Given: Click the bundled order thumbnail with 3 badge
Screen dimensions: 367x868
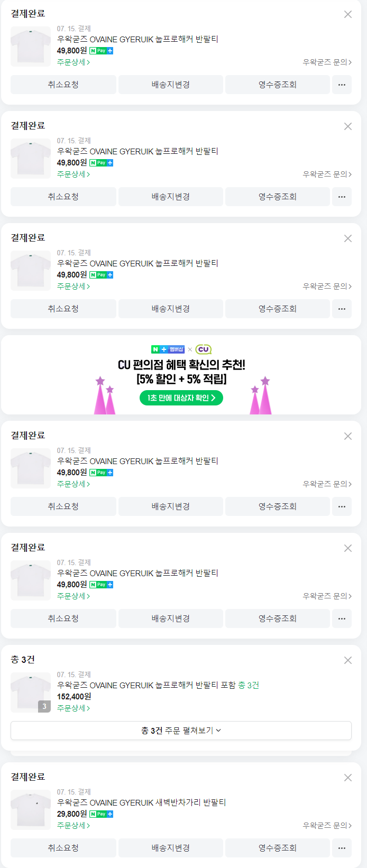Looking at the screenshot, I should pos(31,692).
